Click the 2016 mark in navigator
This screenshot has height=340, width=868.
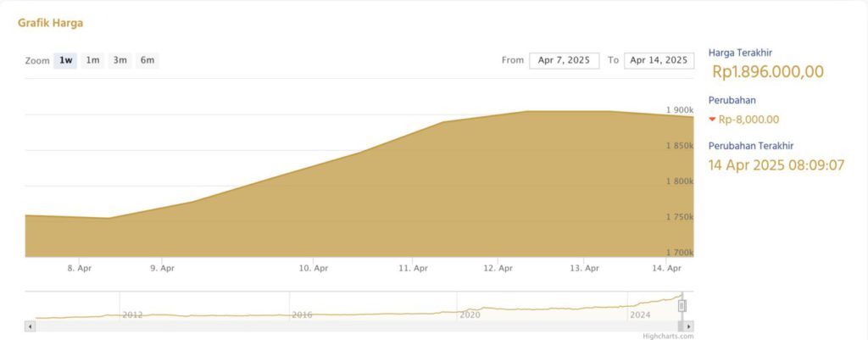302,315
